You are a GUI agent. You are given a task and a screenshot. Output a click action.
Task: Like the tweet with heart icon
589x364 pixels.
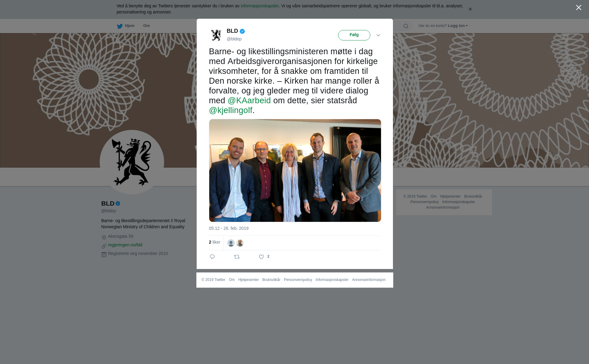point(261,257)
